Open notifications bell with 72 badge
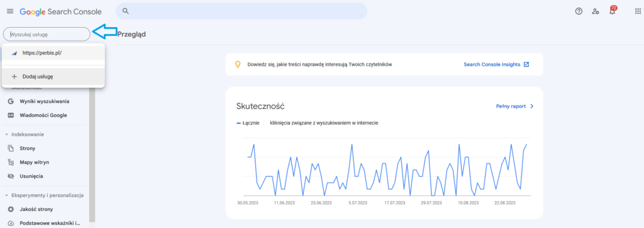This screenshot has width=644, height=228. (613, 11)
